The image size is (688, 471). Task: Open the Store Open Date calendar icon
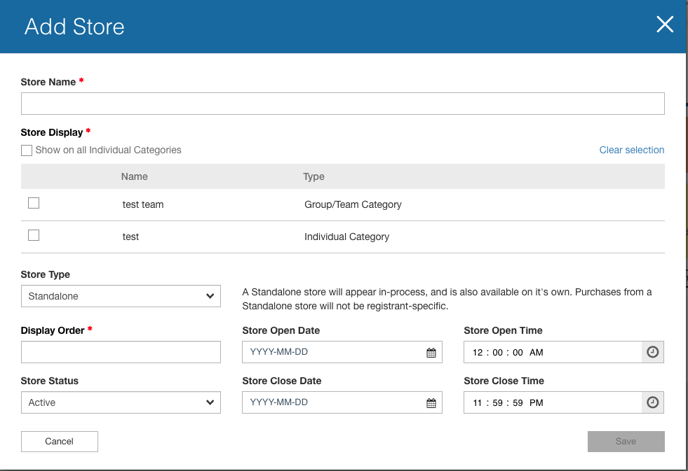click(x=431, y=353)
